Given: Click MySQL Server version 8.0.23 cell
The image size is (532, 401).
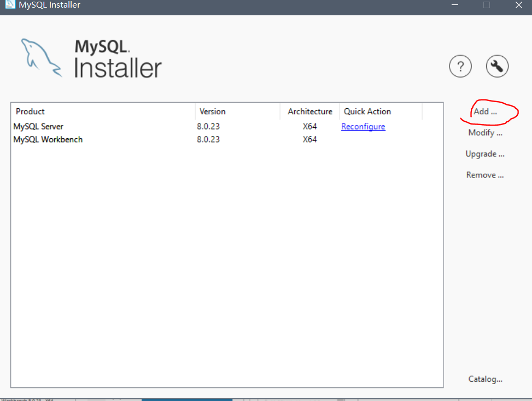Looking at the screenshot, I should [x=208, y=126].
